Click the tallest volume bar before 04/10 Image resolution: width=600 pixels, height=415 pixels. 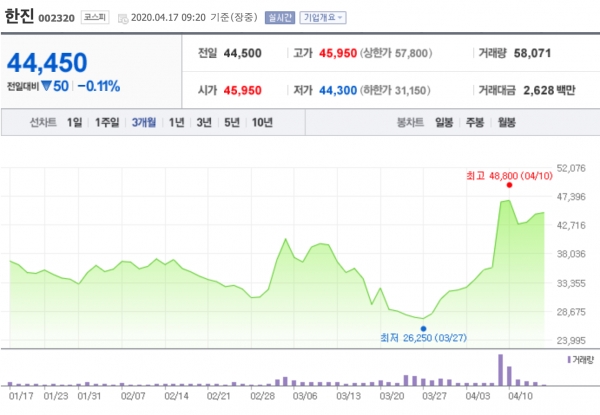click(500, 370)
